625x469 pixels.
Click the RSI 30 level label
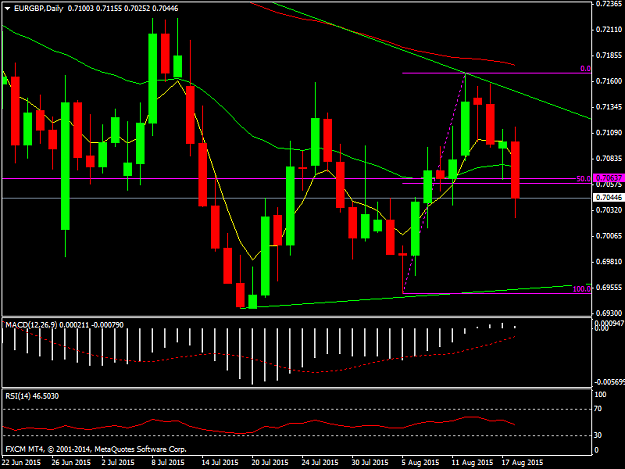coord(597,435)
